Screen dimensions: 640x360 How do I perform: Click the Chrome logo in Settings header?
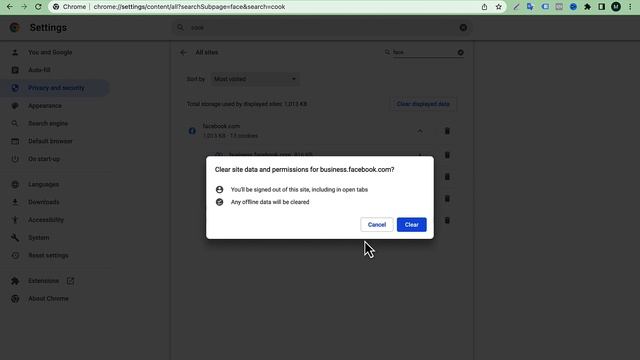click(15, 27)
